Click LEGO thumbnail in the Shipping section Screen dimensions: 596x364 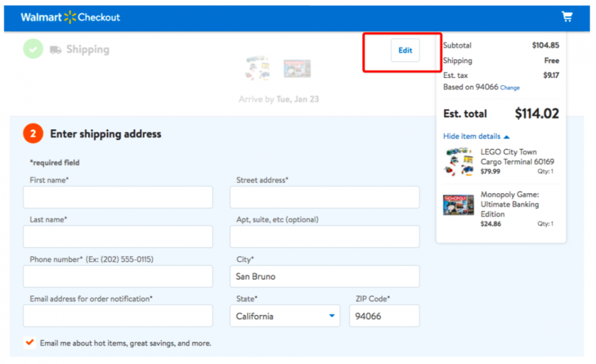(258, 68)
